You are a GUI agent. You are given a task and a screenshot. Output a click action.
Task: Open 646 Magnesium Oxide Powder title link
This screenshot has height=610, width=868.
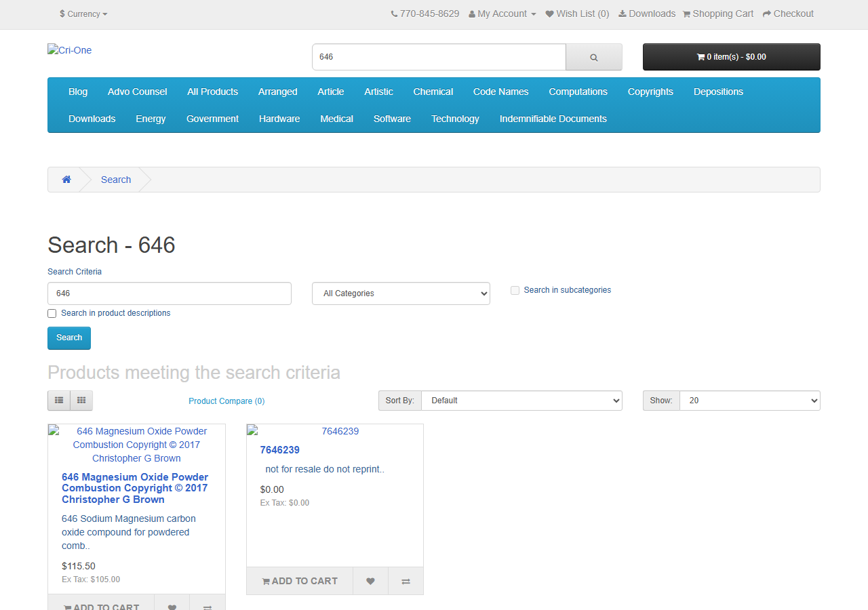click(x=135, y=488)
